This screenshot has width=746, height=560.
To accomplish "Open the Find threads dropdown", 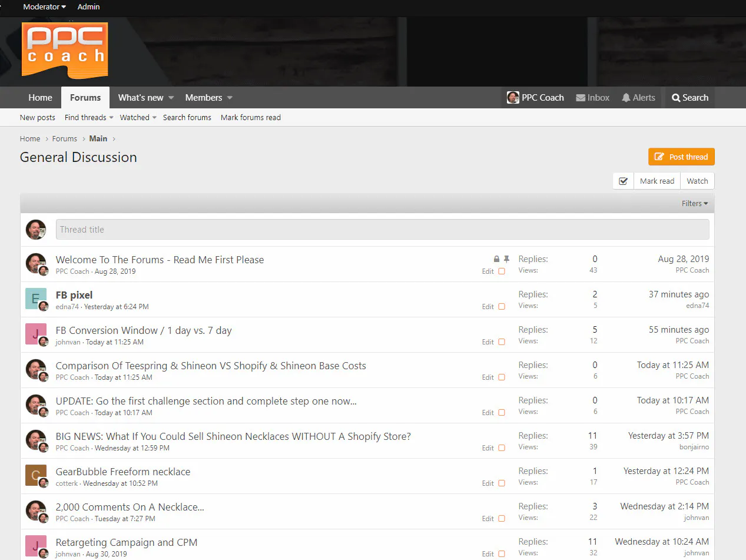I will [89, 118].
